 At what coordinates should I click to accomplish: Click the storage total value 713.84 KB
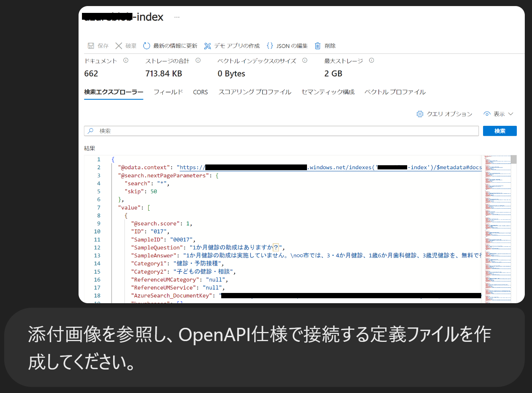tap(164, 74)
